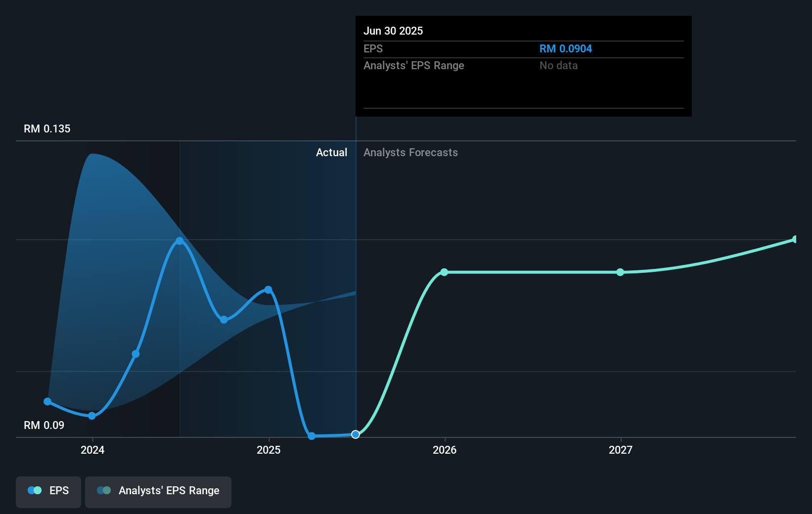Click the EPS data point above 2025 tick

coord(268,290)
